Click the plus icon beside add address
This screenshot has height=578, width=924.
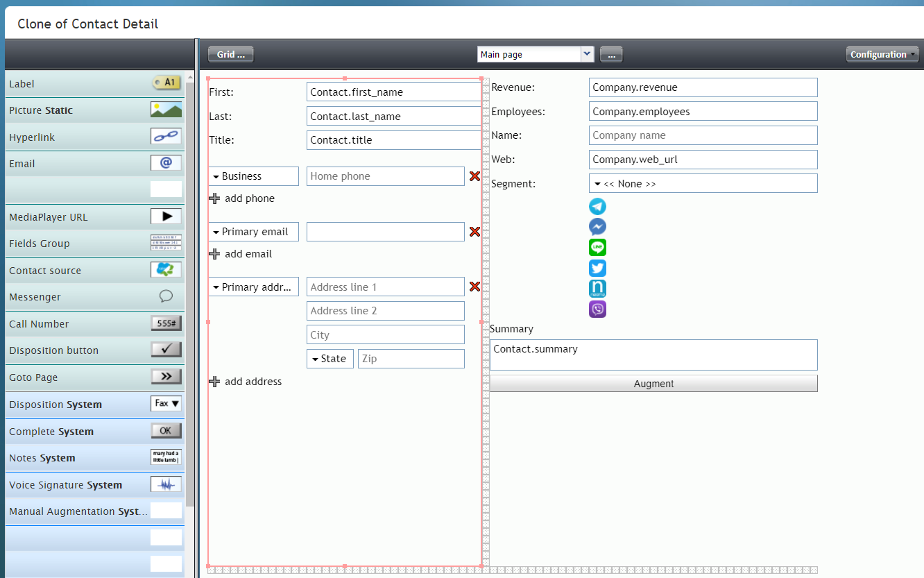click(214, 382)
